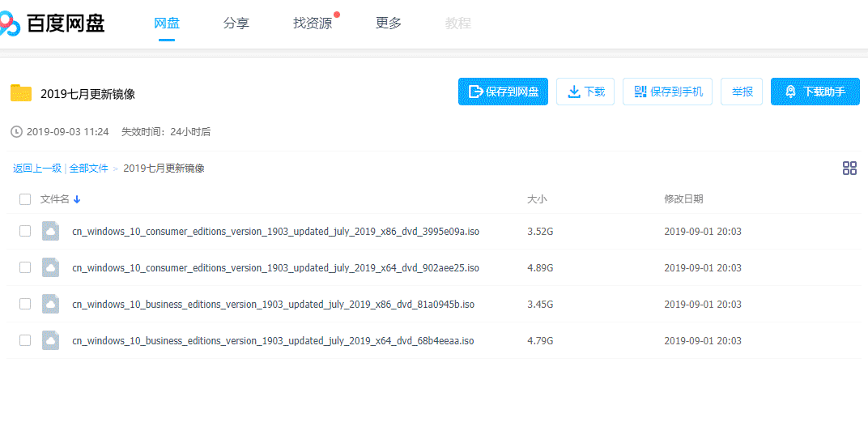The width and height of the screenshot is (868, 431).
Task: Click the 下载助手 button
Action: (x=815, y=92)
